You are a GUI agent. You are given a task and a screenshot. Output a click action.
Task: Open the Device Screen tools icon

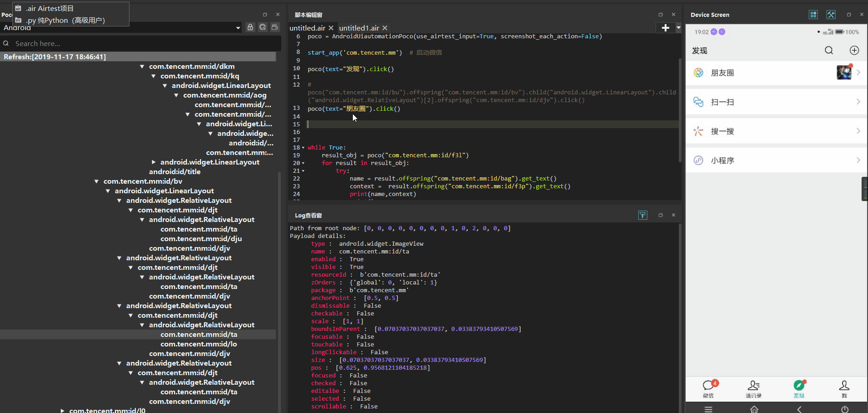point(831,15)
